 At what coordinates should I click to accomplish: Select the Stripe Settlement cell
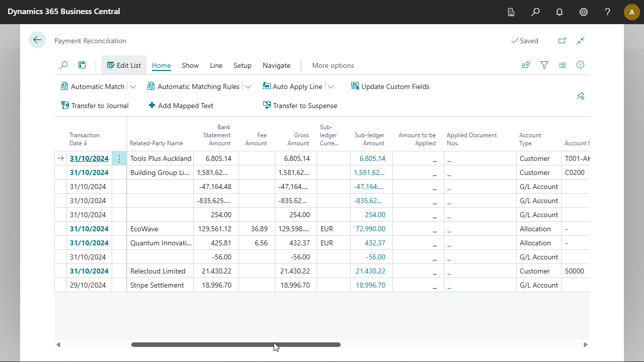coord(160,285)
